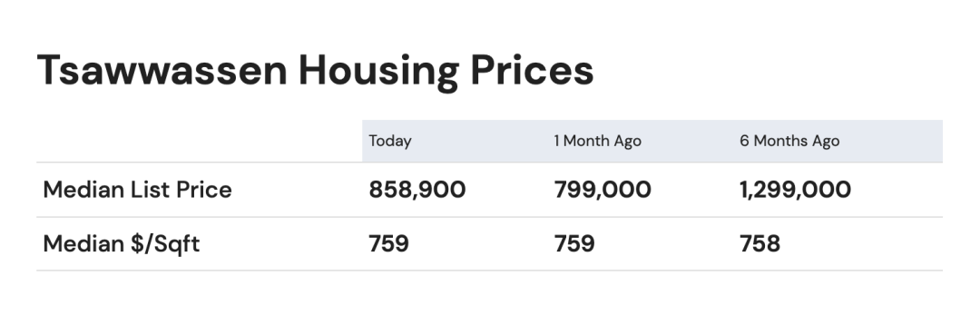Click the 1,299,000 list price value

point(795,190)
